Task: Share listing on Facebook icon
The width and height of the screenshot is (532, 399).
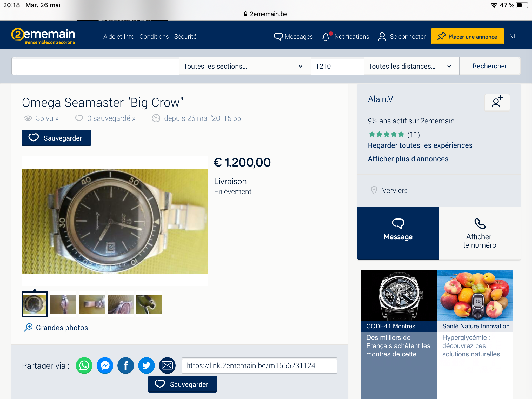Action: coord(125,365)
